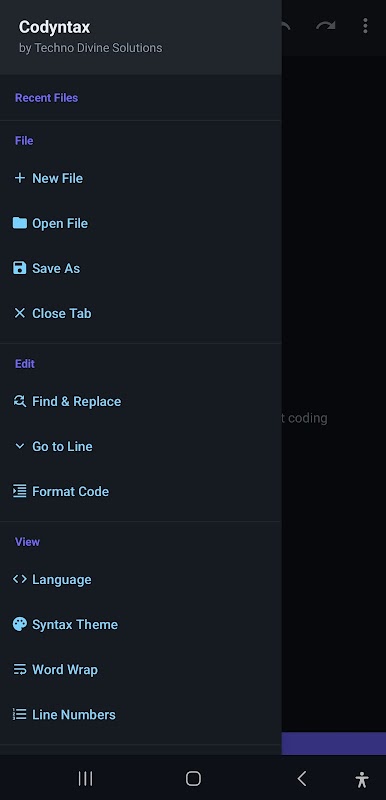386x800 pixels.
Task: Select the floppy disk Save As icon
Action: pos(19,268)
